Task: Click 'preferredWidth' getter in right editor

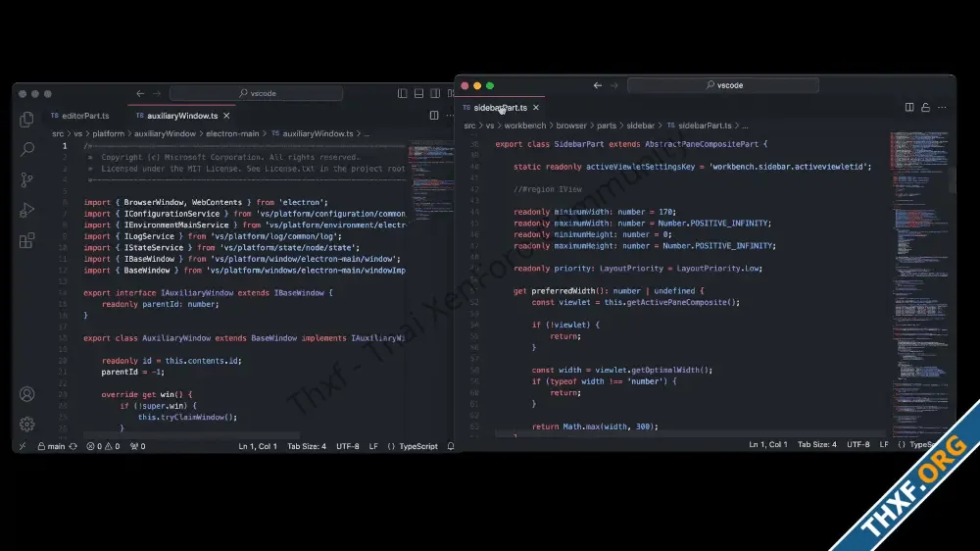Action: point(563,291)
